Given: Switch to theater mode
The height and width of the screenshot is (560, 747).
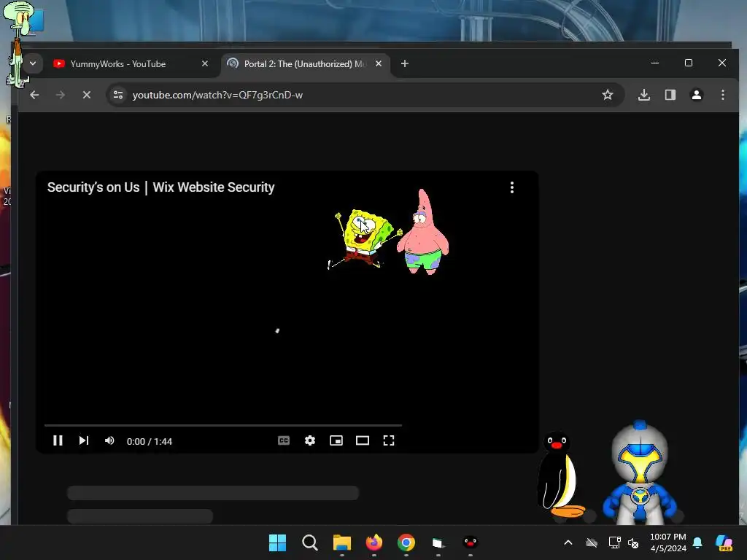Looking at the screenshot, I should tap(363, 440).
